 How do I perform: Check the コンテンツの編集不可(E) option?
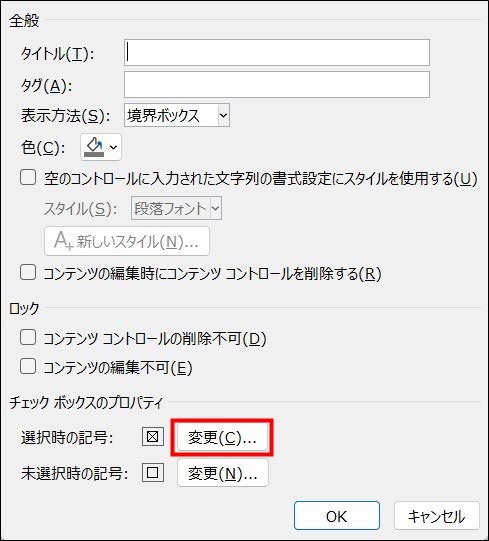coord(28,366)
